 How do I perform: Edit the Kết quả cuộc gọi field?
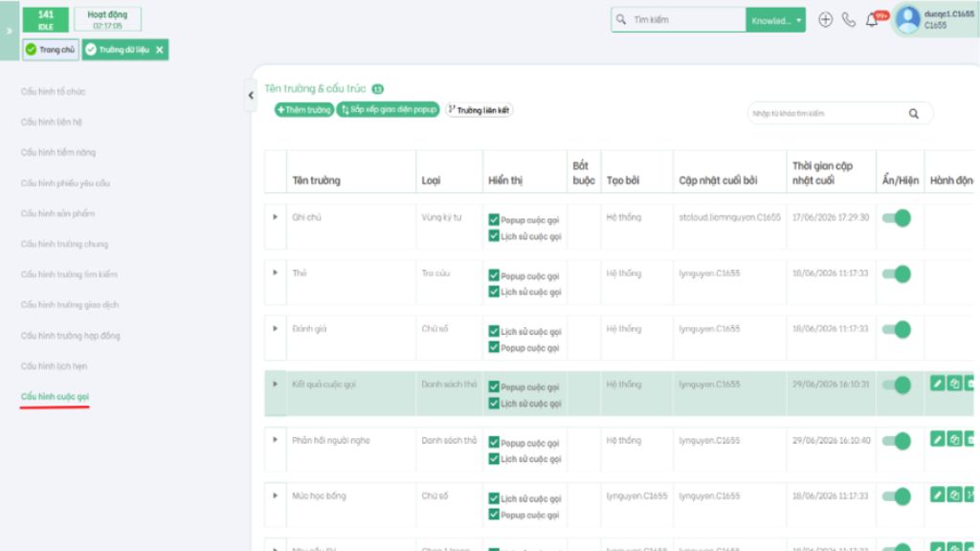937,383
